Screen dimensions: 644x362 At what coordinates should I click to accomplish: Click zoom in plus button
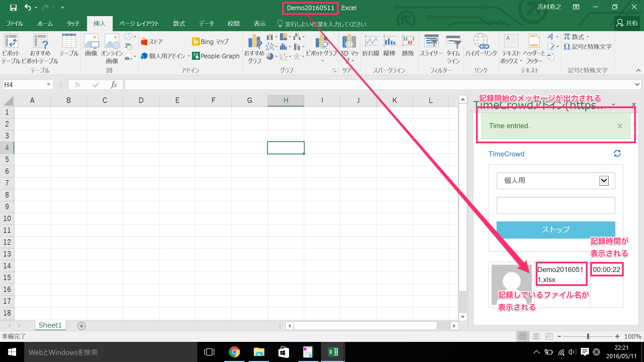pyautogui.click(x=617, y=336)
